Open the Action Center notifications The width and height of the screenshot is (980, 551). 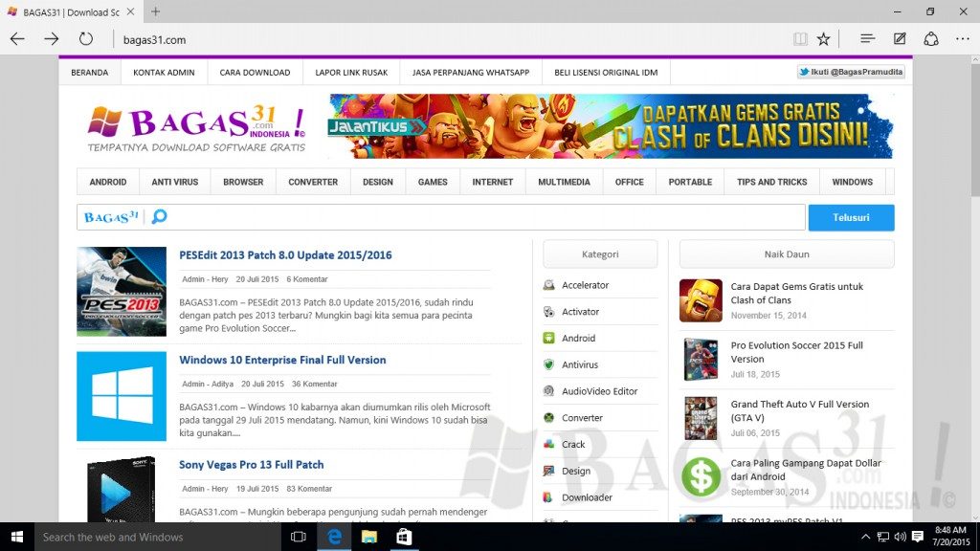pos(918,537)
